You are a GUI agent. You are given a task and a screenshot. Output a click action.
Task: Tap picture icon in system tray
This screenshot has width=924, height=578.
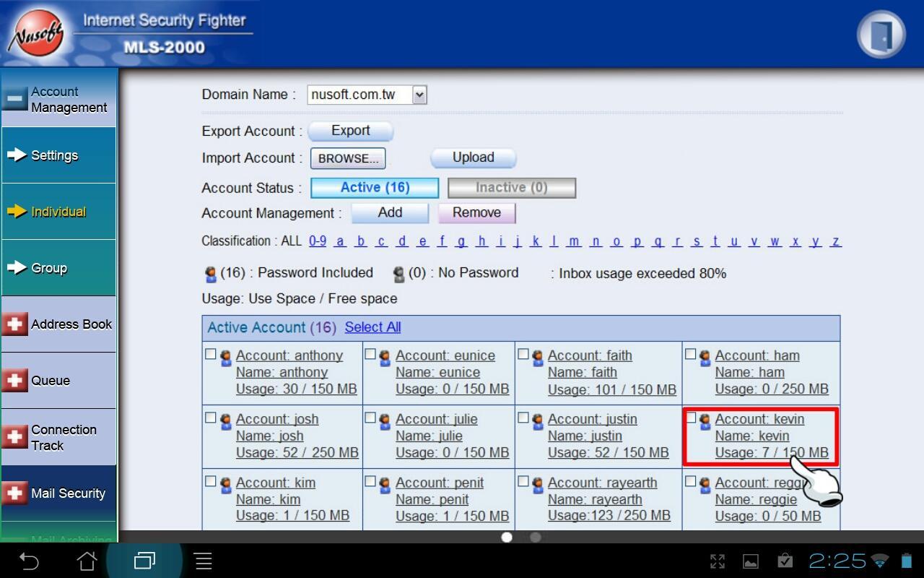pyautogui.click(x=751, y=561)
